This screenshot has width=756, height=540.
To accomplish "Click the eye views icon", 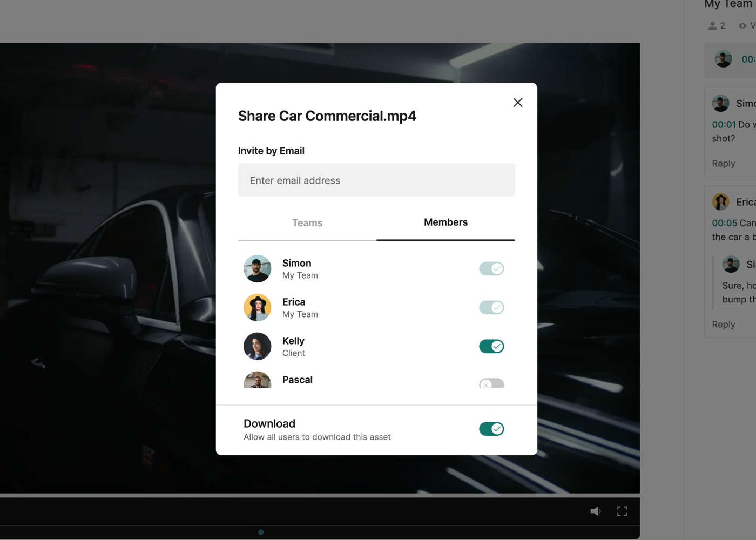I will coord(742,26).
